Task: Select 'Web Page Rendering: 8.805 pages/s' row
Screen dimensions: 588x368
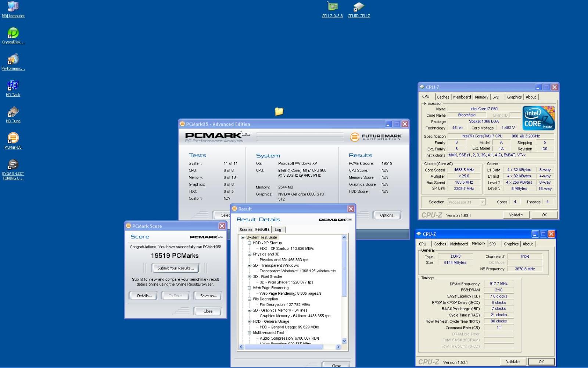Action: (290, 294)
